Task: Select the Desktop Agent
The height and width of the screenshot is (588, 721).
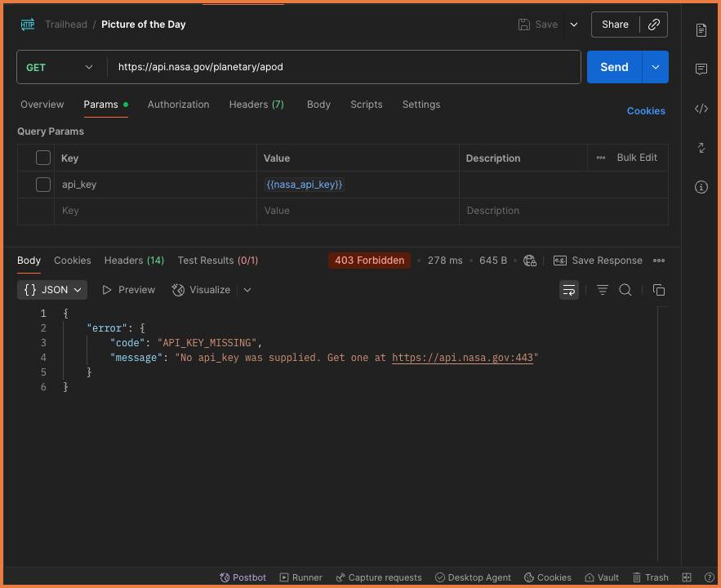Action: pos(473,577)
